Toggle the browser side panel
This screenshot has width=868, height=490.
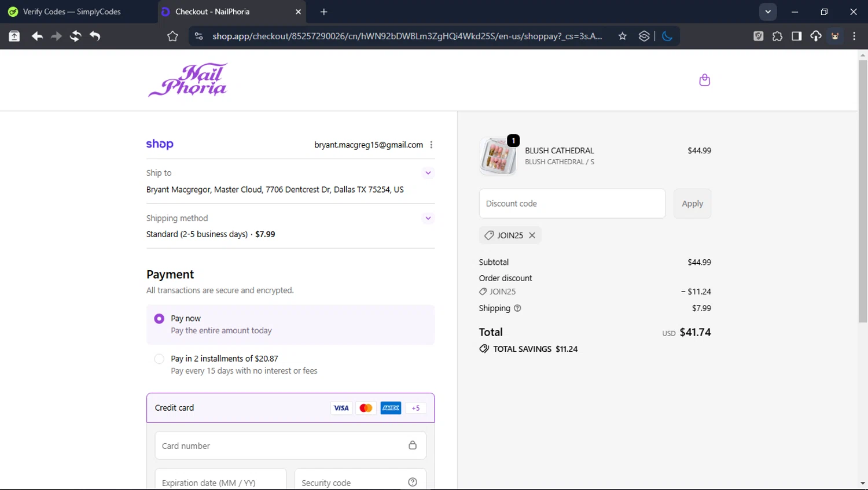797,36
